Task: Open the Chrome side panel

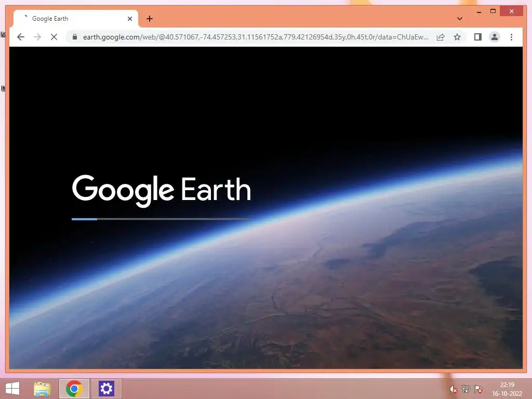Action: [x=478, y=37]
